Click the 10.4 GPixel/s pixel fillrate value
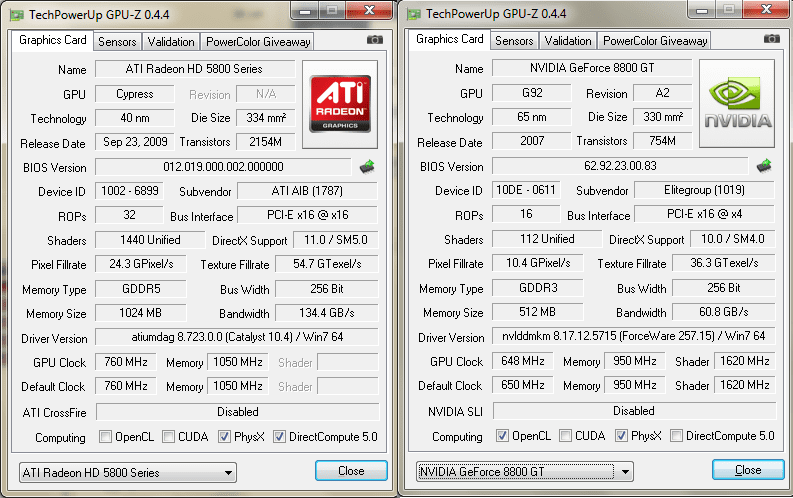 [x=538, y=263]
